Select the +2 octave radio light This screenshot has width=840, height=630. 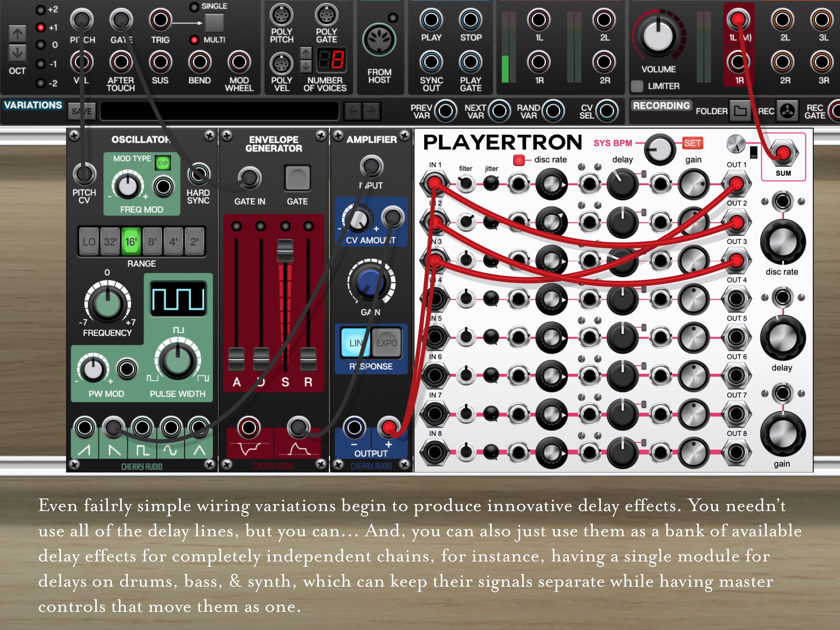[40, 10]
